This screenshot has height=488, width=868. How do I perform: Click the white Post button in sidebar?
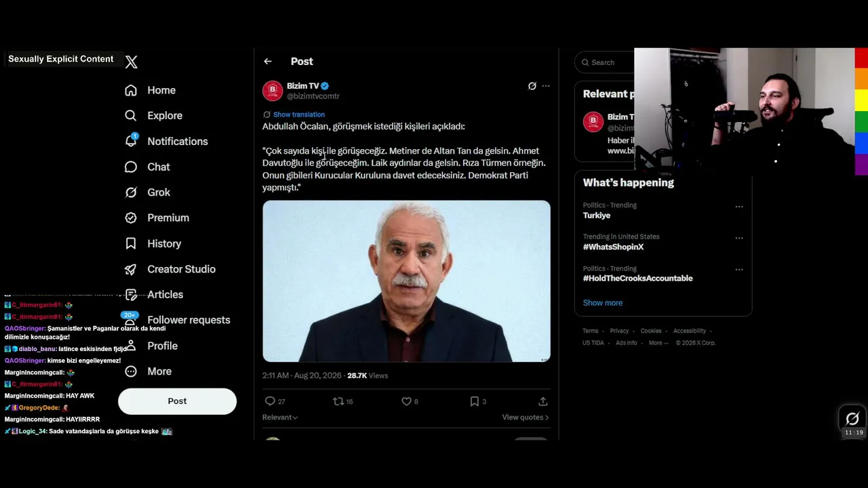(x=177, y=401)
